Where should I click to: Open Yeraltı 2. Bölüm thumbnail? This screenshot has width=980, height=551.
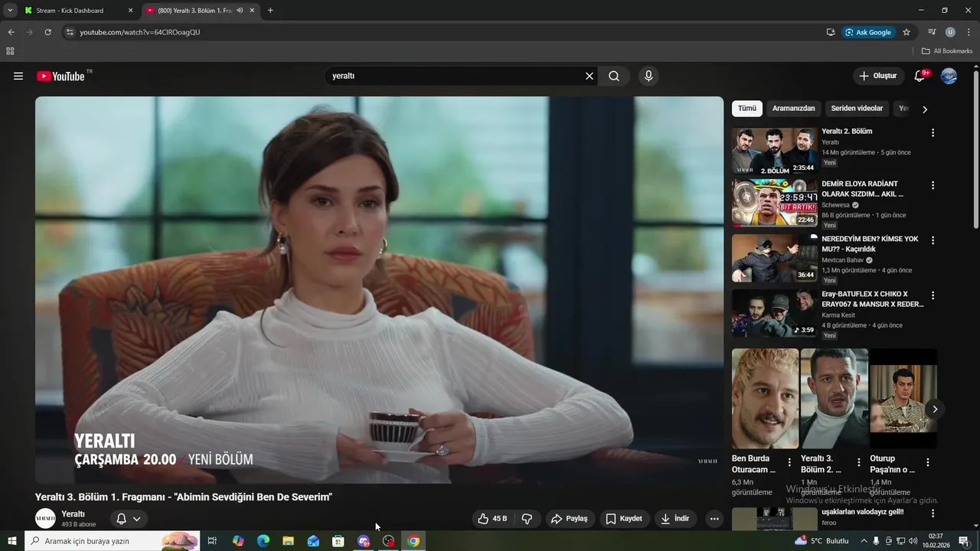(x=774, y=152)
